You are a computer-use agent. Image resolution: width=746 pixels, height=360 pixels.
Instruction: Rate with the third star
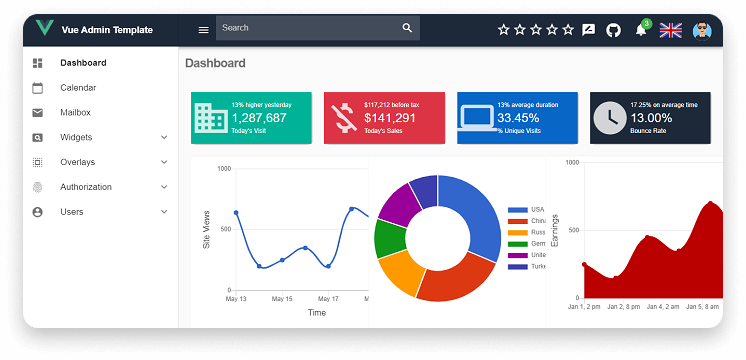tap(536, 30)
